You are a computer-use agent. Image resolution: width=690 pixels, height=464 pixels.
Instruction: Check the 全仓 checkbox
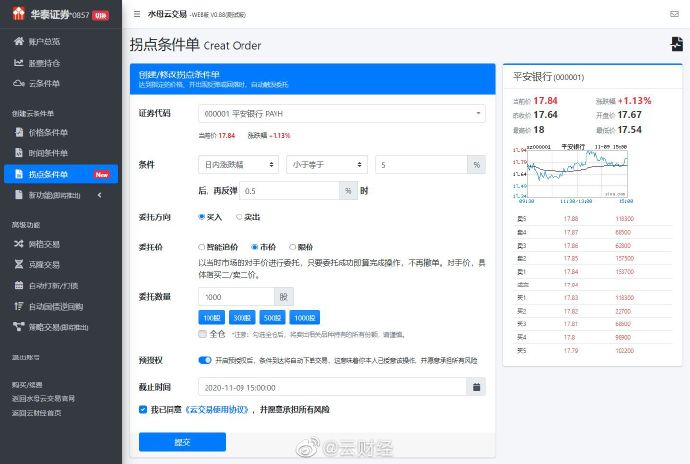(203, 334)
